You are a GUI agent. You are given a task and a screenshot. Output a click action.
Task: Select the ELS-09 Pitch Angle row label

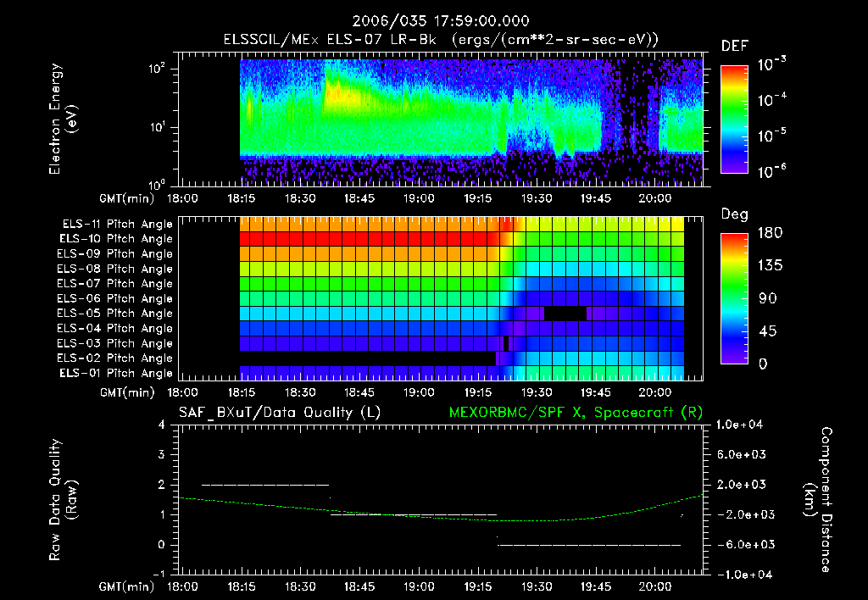click(x=114, y=253)
